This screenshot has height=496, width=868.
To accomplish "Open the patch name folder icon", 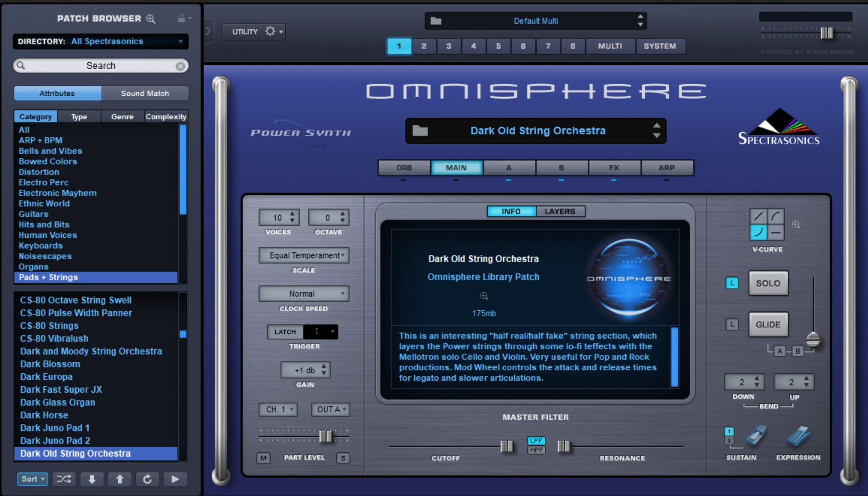I will click(420, 131).
